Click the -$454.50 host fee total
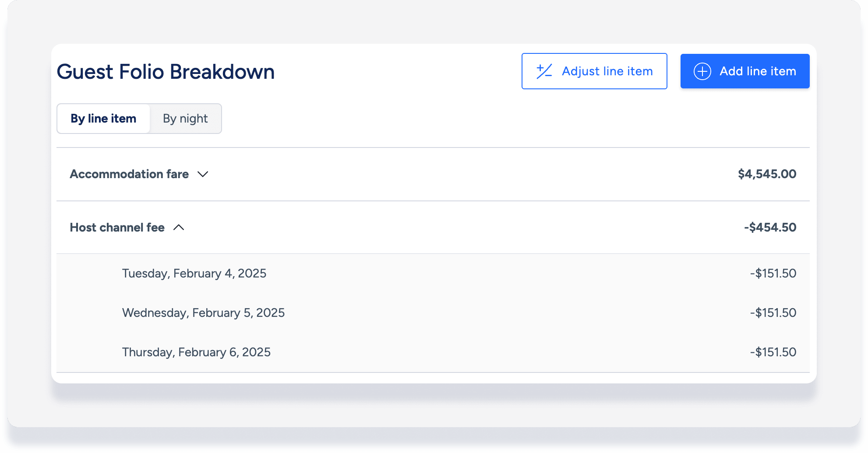This screenshot has height=453, width=868. click(770, 228)
